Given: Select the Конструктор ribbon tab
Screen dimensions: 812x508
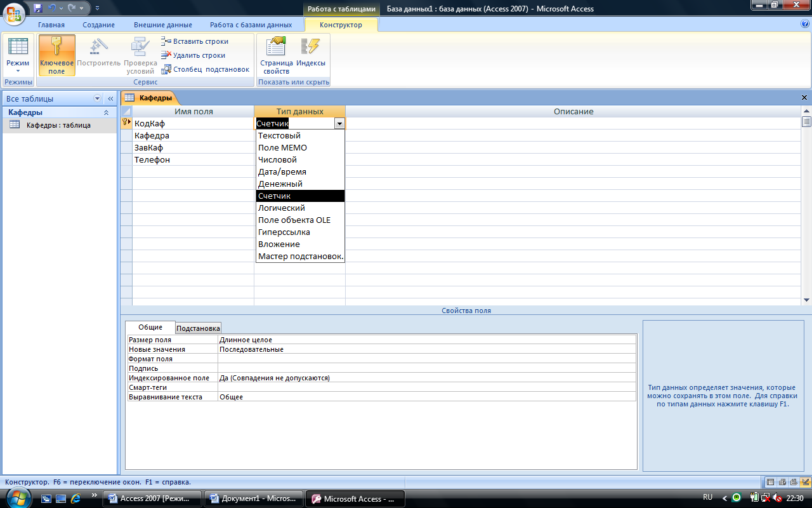Looking at the screenshot, I should coord(341,25).
